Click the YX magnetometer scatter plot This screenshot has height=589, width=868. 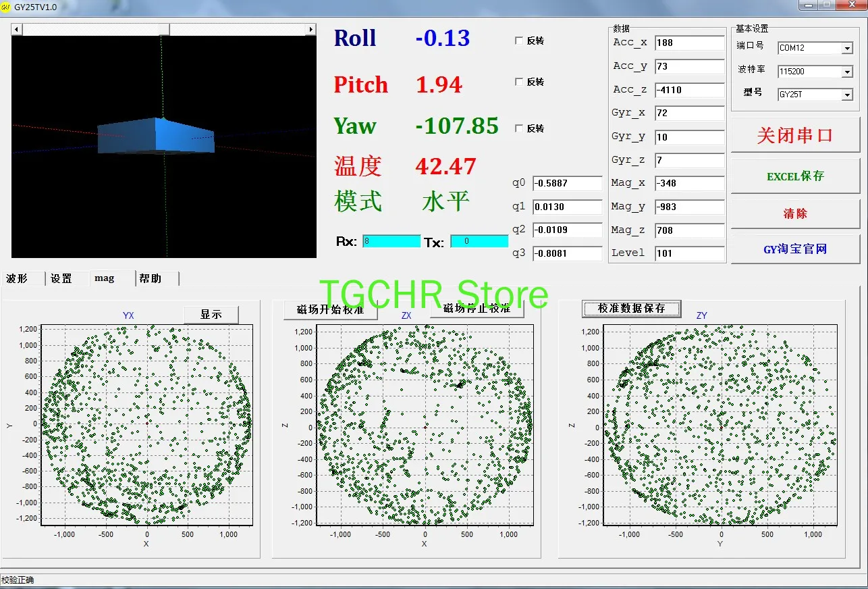click(x=146, y=424)
